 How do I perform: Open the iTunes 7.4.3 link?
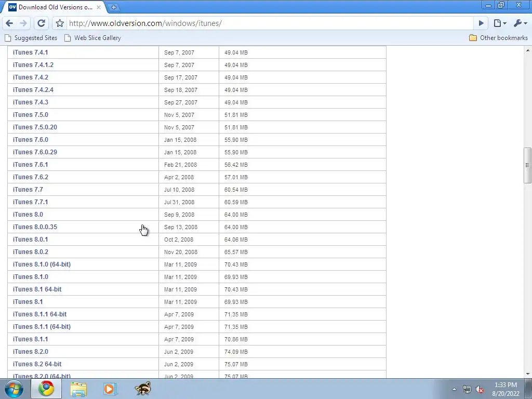(30, 102)
